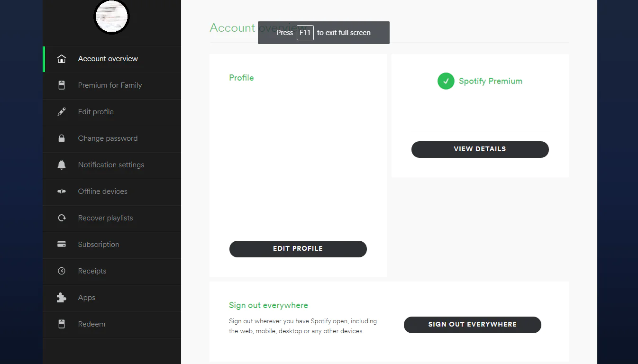Select Offline devices in sidebar
The height and width of the screenshot is (364, 638).
click(x=112, y=191)
